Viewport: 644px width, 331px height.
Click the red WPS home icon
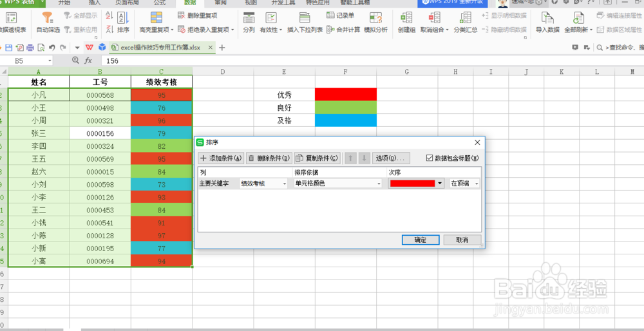click(x=89, y=48)
